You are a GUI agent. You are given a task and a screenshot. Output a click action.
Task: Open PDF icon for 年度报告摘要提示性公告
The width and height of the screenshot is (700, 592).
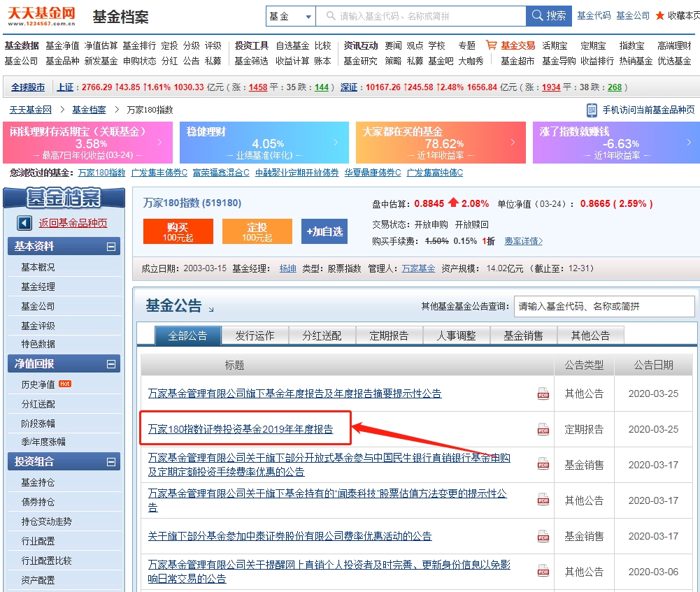pos(543,394)
